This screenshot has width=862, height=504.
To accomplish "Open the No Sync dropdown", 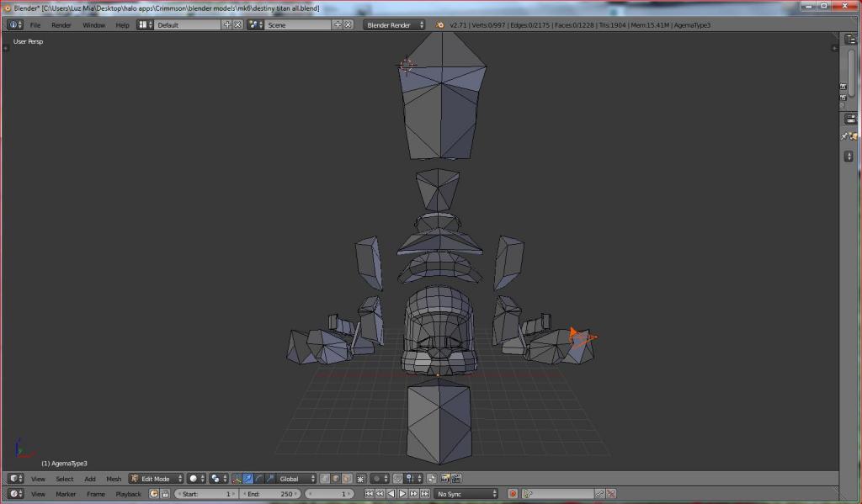I will (466, 494).
